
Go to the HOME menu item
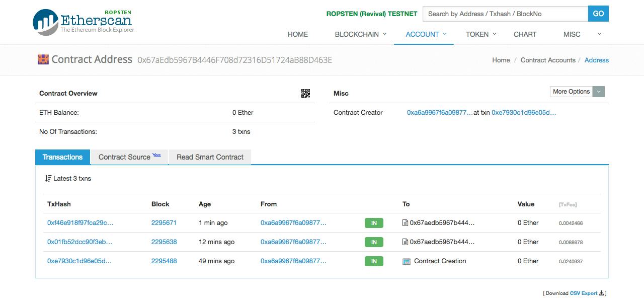298,34
